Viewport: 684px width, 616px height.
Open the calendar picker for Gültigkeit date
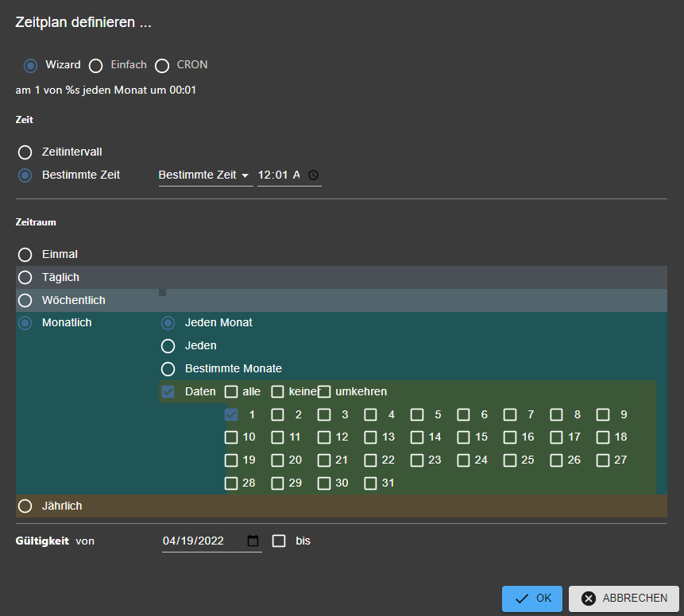pos(253,541)
